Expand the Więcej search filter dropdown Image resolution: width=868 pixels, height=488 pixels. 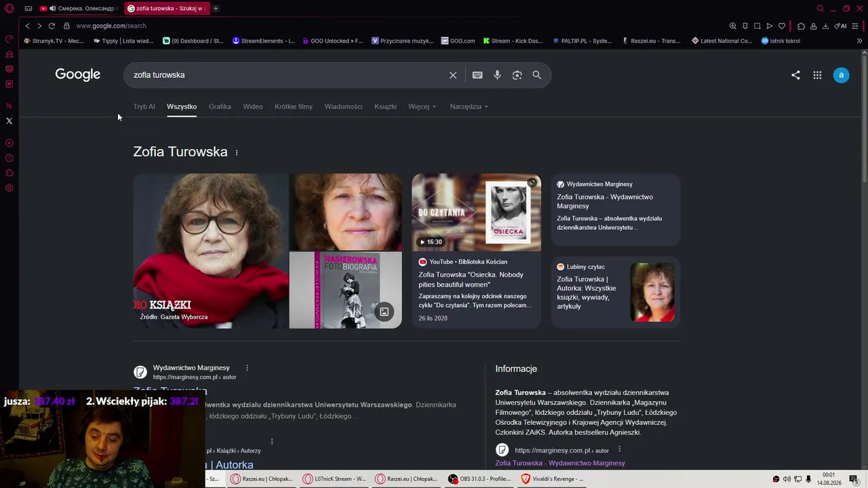tap(422, 106)
